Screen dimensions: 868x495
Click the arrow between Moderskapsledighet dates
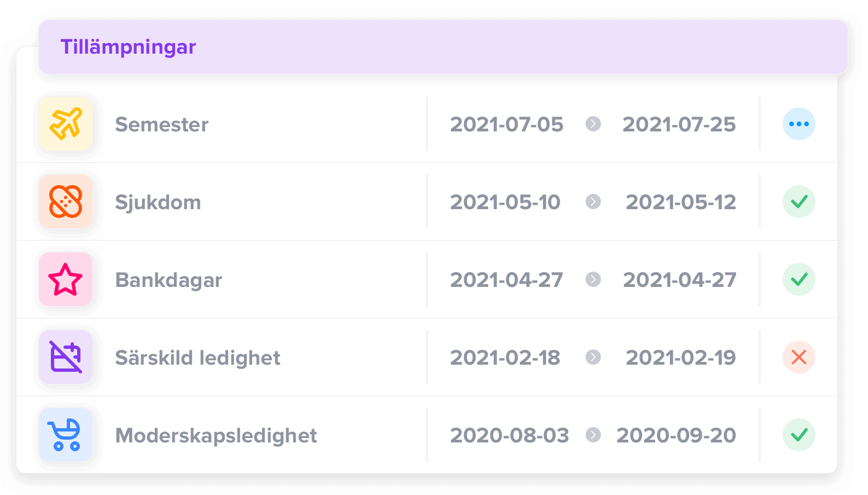pos(593,435)
